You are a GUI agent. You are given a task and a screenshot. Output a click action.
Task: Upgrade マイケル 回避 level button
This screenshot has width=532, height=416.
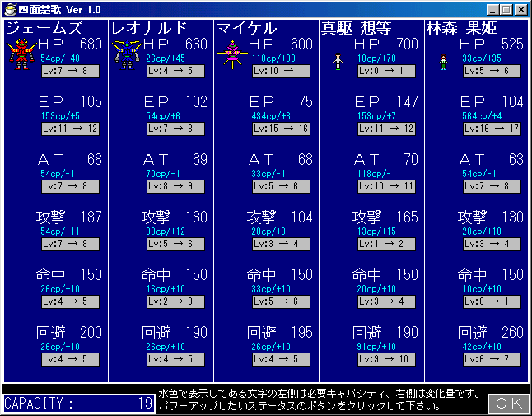coord(282,360)
